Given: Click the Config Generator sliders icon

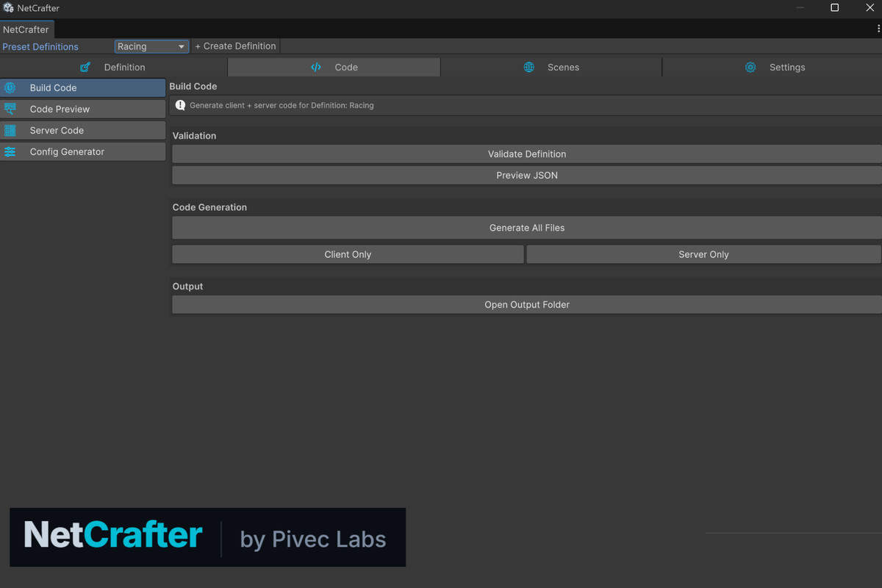Looking at the screenshot, I should tap(10, 151).
